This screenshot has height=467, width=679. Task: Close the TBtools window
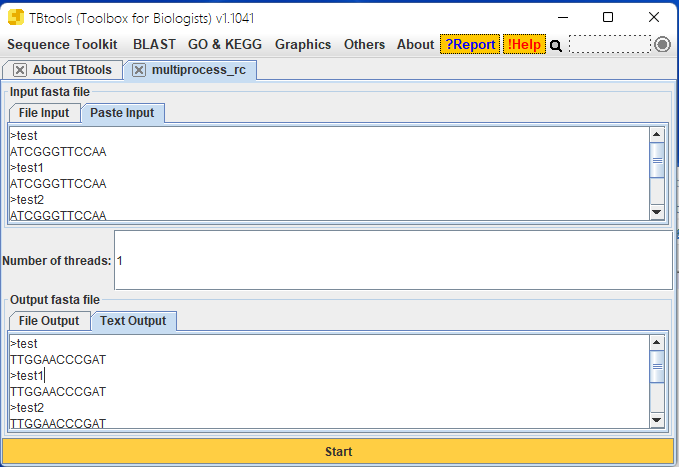[x=654, y=17]
